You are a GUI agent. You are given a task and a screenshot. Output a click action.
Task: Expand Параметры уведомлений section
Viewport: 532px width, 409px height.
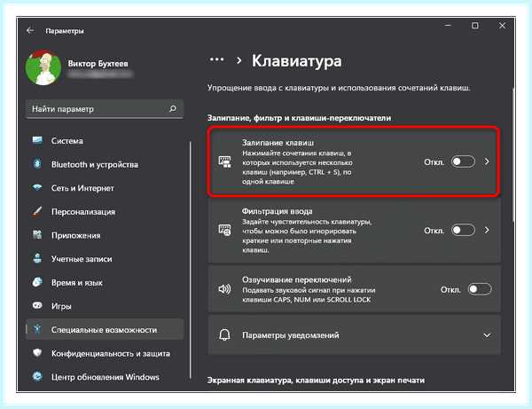[487, 335]
